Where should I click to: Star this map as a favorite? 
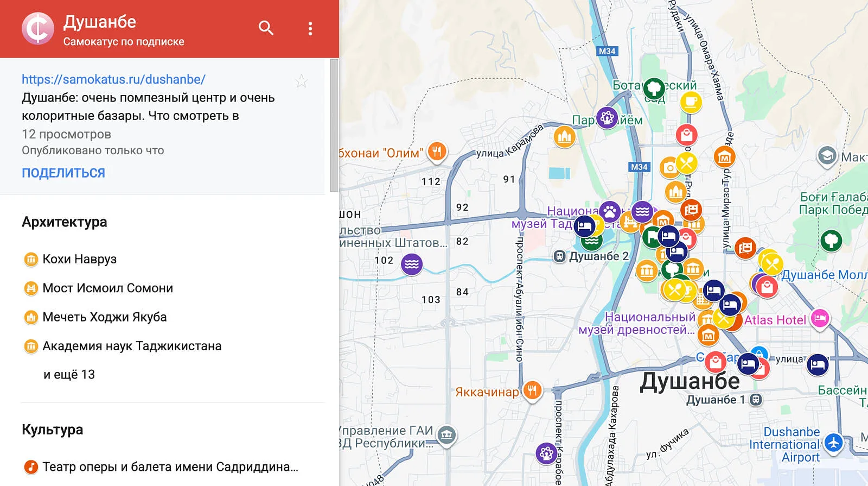pos(301,81)
